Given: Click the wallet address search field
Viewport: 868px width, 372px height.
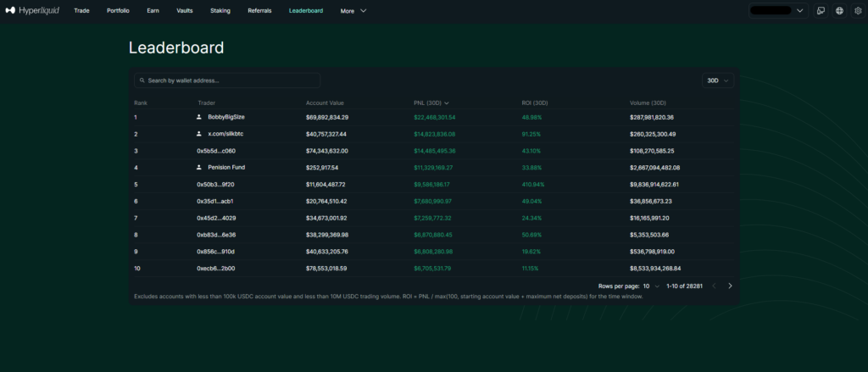Looking at the screenshot, I should coord(231,81).
